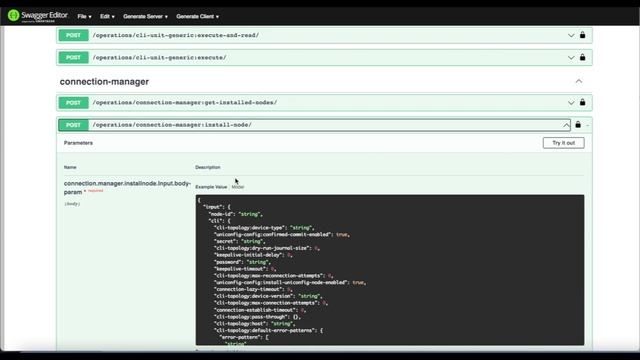
Task: Click the "password" line in example JSON
Action: point(242,262)
